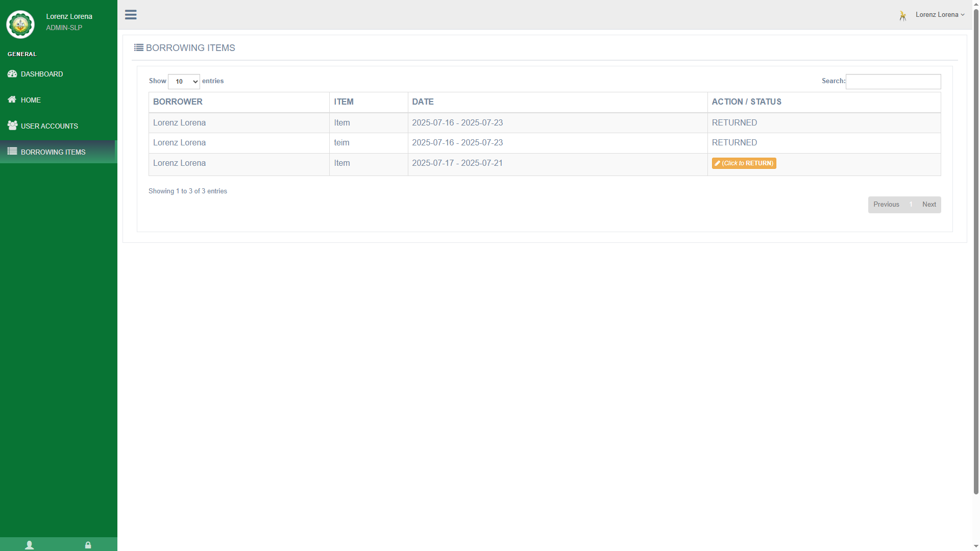Click the page vertical scrollbar

[x=976, y=255]
